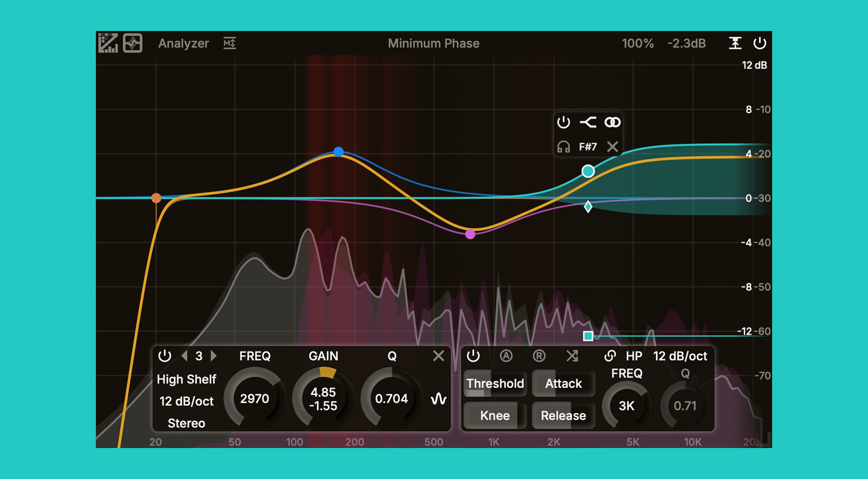Click the Release button
This screenshot has height=479, width=868.
563,416
